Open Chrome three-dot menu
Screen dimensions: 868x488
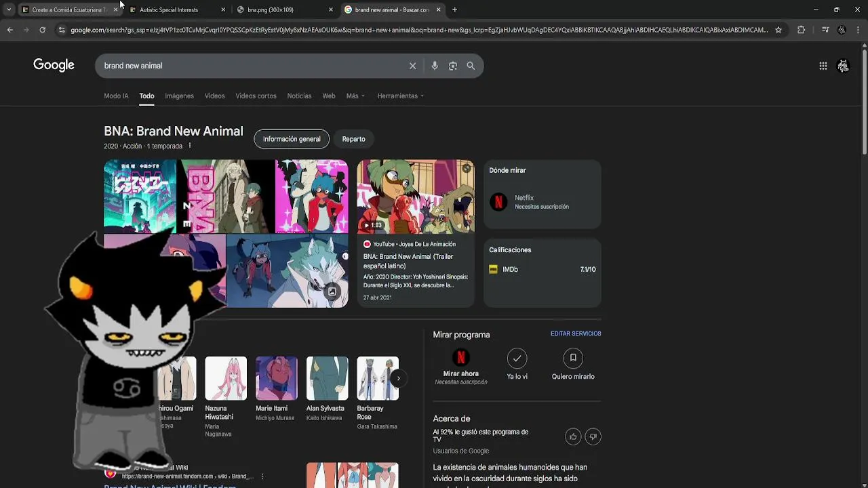click(x=859, y=30)
